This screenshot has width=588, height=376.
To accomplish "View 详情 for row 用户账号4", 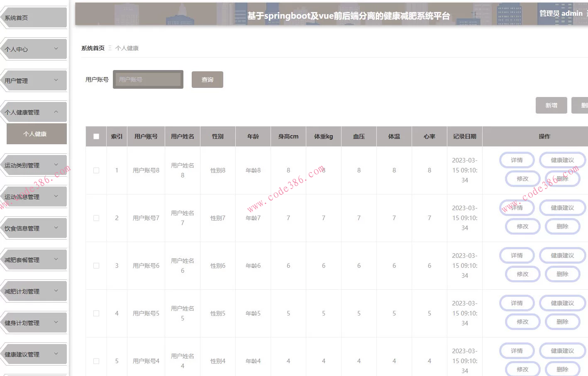I will (517, 351).
